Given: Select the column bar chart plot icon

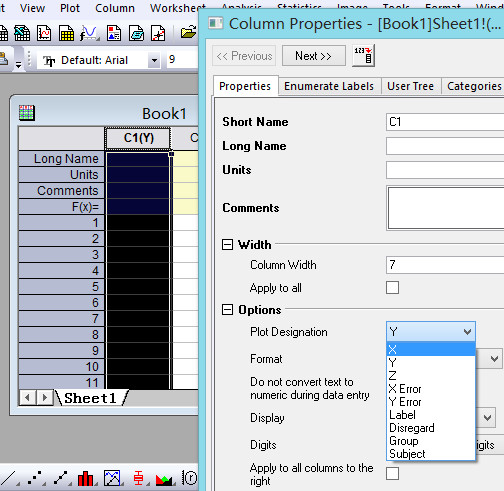Looking at the screenshot, I should (86, 478).
